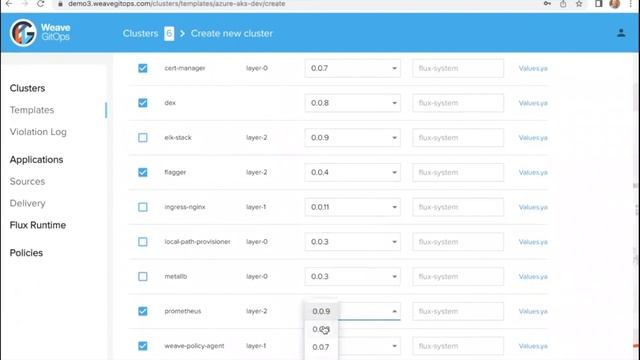
Task: Click dex namespace field flux-system
Action: [x=458, y=103]
